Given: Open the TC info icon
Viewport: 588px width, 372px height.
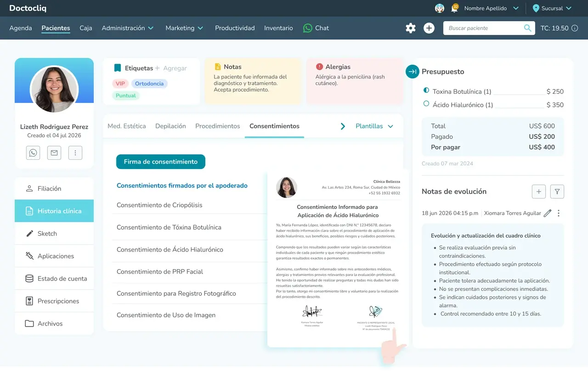Looking at the screenshot, I should click(x=574, y=28).
